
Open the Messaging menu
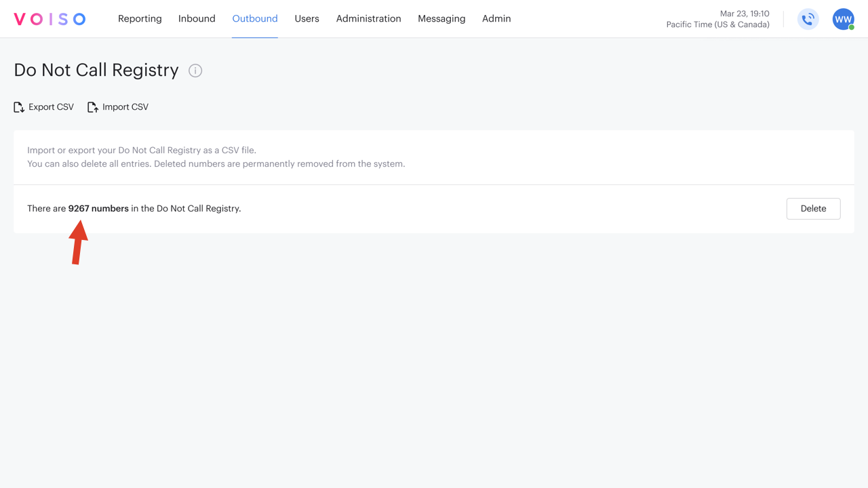441,19
